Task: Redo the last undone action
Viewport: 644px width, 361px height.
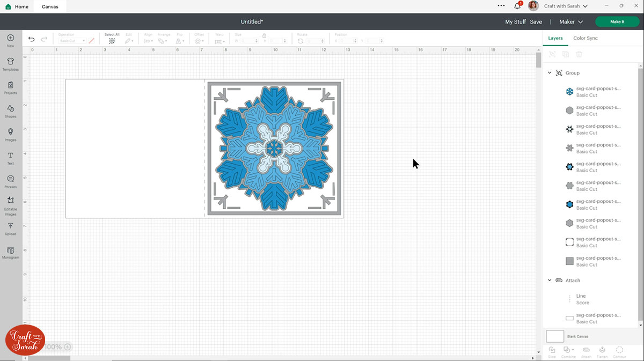Action: tap(44, 39)
